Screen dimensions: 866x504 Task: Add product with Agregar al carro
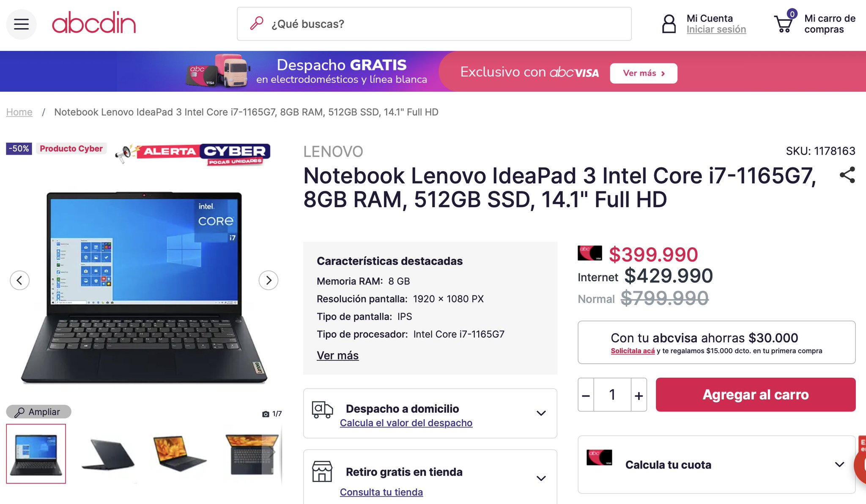756,395
